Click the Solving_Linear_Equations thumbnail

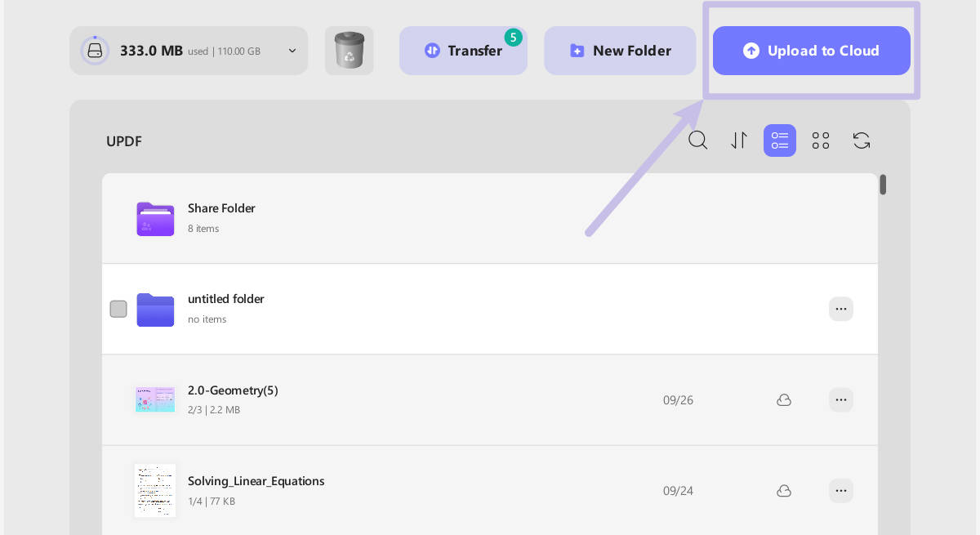[155, 490]
